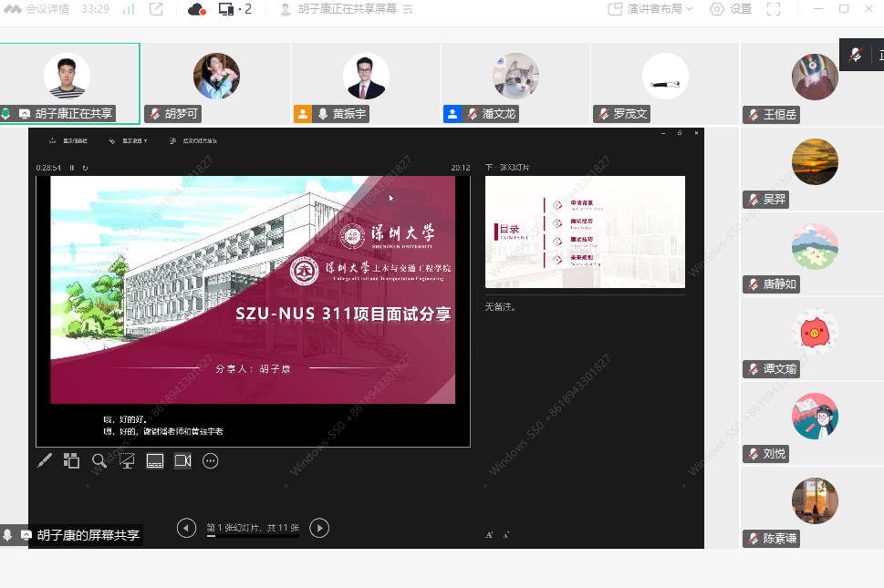
Task: Expand the display settings dropdown in presenter view
Action: point(128,141)
